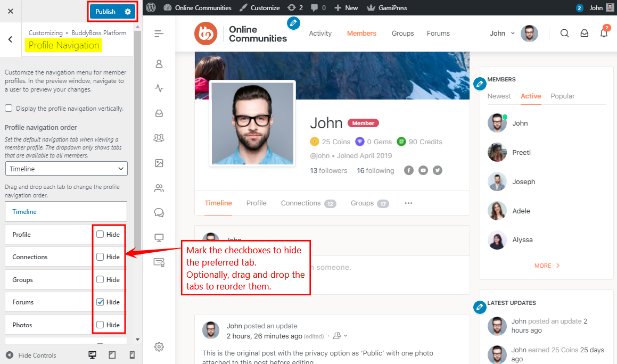
Task: Expand the John user account menu
Action: 503,33
